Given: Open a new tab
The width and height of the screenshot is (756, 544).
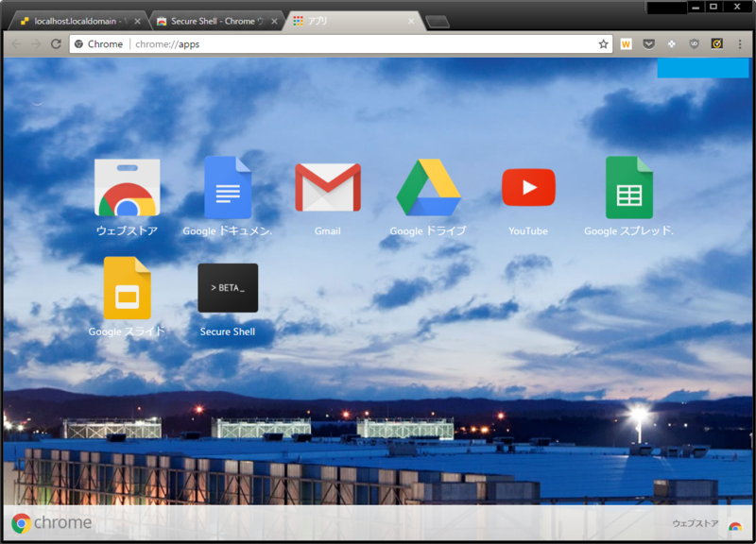Looking at the screenshot, I should [x=438, y=22].
